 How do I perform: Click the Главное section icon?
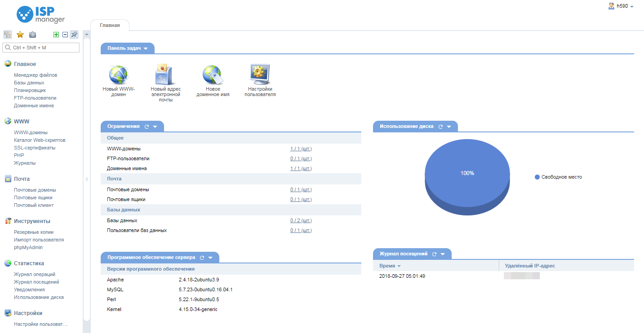(x=8, y=64)
